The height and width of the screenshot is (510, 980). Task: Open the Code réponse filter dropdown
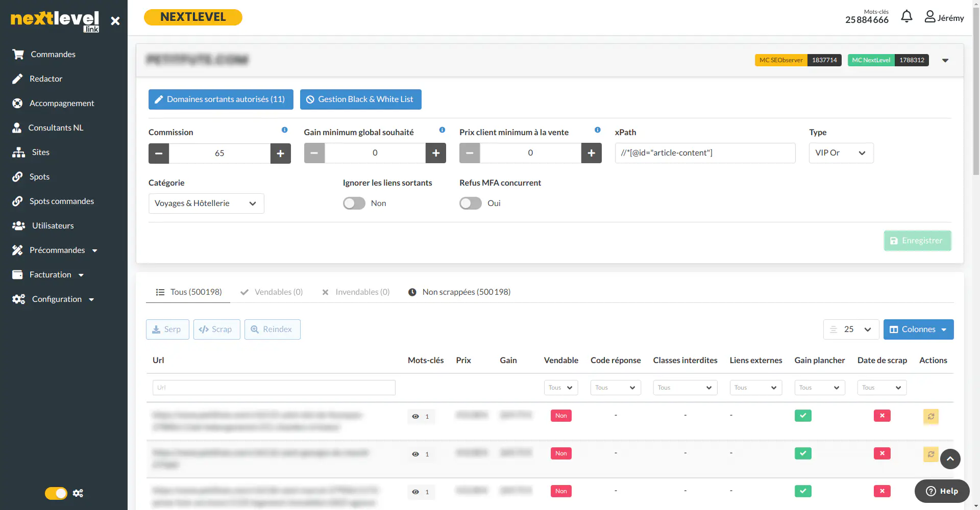coord(616,388)
